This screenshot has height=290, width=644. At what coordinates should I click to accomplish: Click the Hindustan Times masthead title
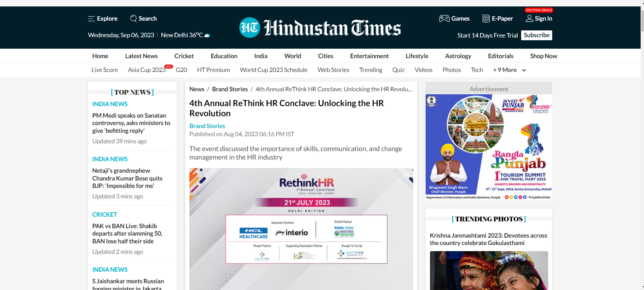pos(332,28)
